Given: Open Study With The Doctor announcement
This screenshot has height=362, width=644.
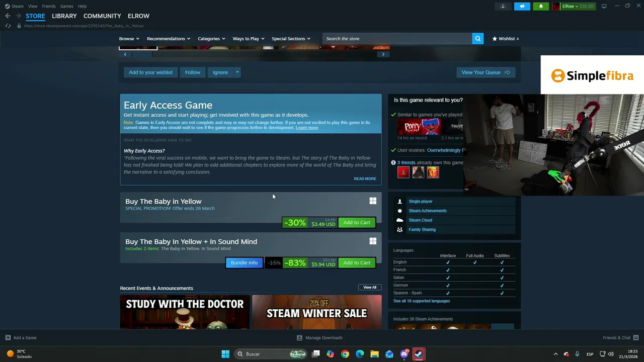Looking at the screenshot, I should click(185, 312).
